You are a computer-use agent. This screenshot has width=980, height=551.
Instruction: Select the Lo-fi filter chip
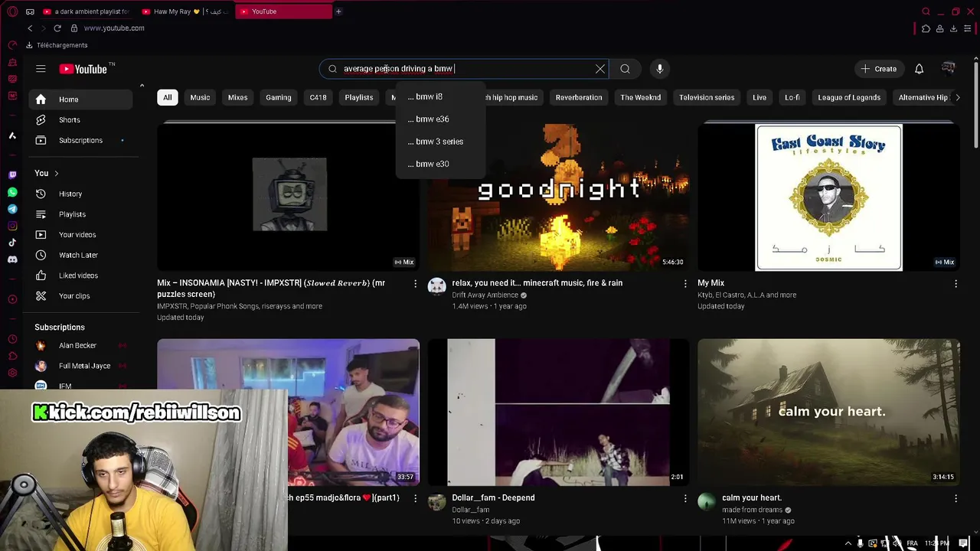(792, 97)
